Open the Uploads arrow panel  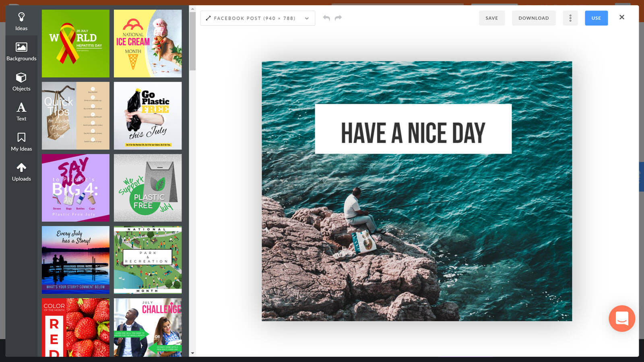21,172
